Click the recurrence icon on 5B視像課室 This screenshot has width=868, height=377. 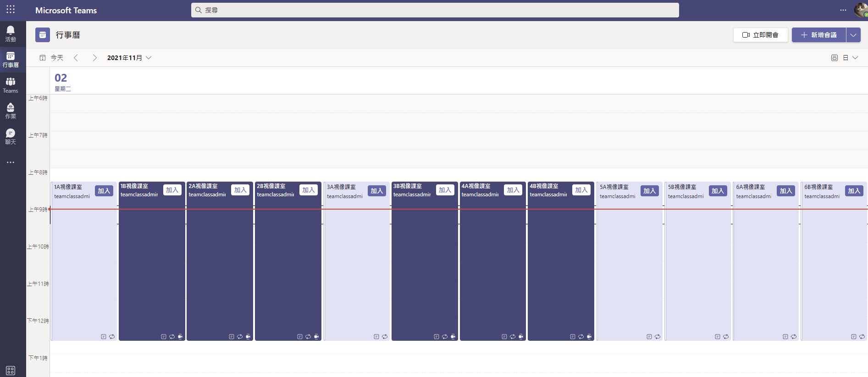click(726, 337)
